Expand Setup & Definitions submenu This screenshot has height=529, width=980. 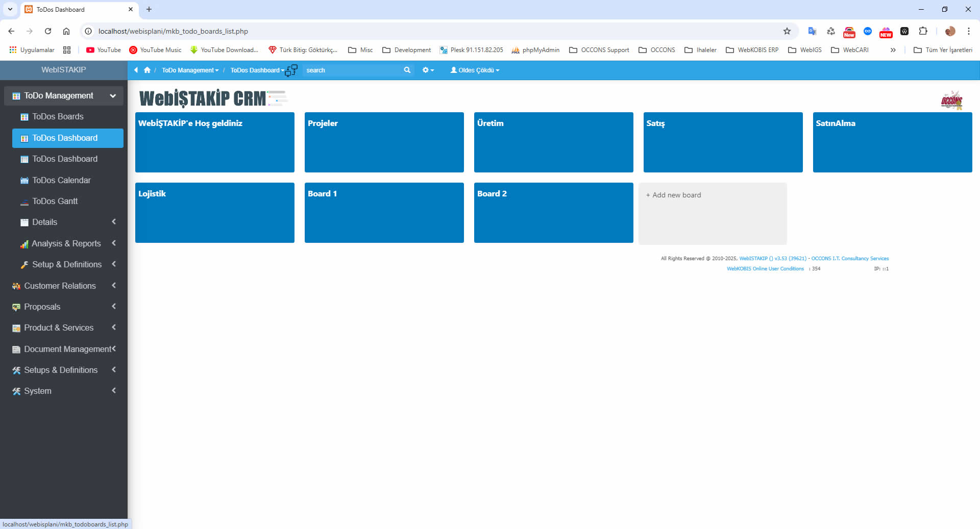click(x=68, y=264)
